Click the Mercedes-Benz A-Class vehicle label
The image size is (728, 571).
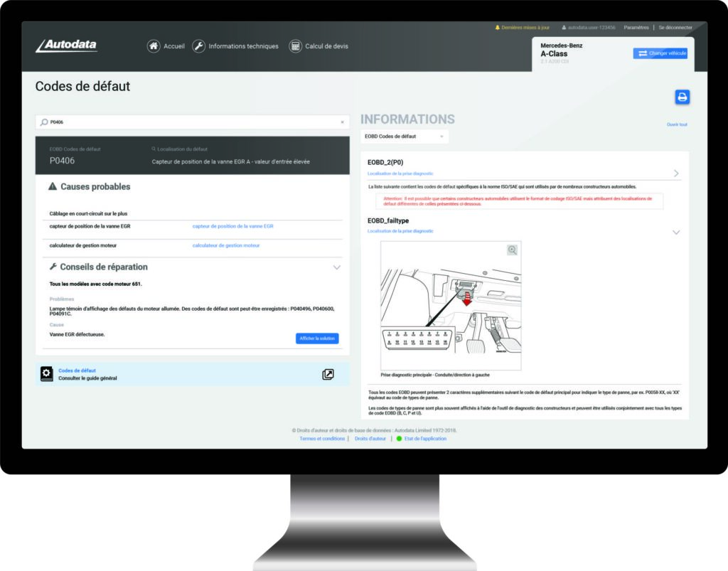pos(562,50)
